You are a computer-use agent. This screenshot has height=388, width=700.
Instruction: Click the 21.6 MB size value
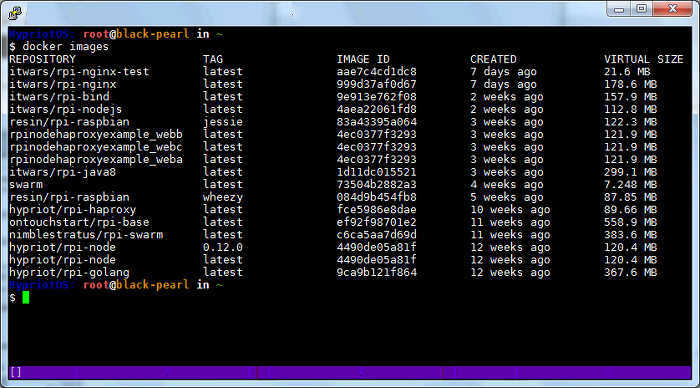pos(627,71)
